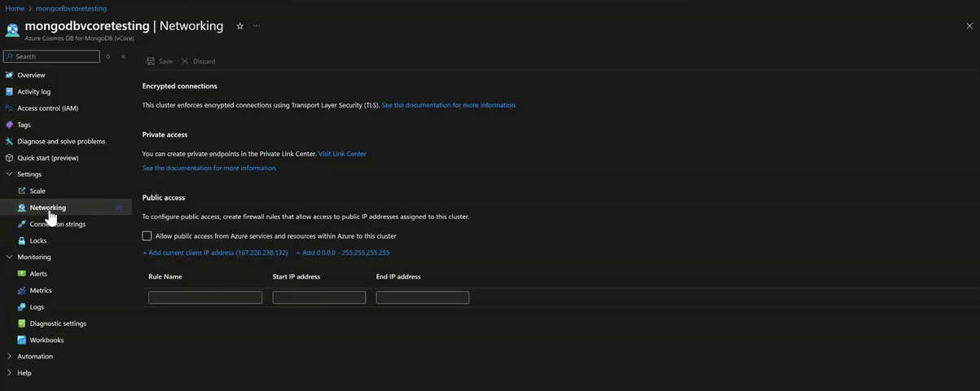Click the Overview icon in sidebar

point(10,75)
